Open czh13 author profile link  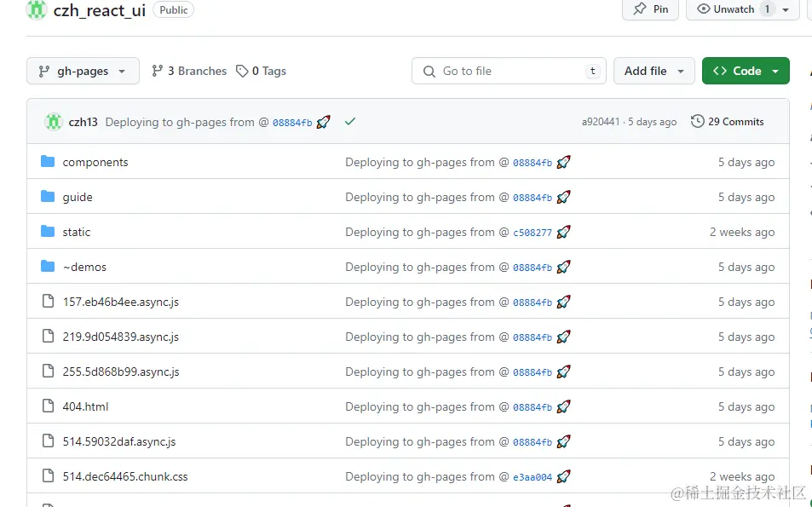click(x=83, y=122)
